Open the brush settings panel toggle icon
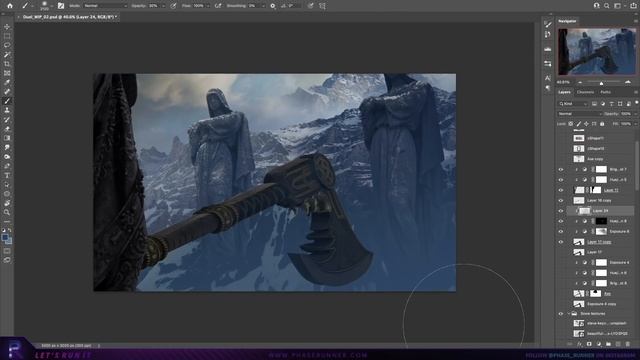The width and height of the screenshot is (640, 360). click(61, 6)
